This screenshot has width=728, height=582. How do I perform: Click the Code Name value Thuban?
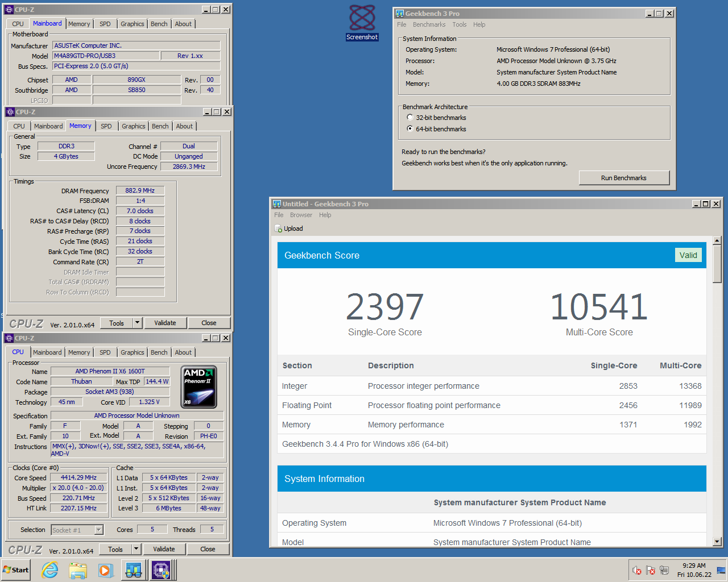[81, 381]
